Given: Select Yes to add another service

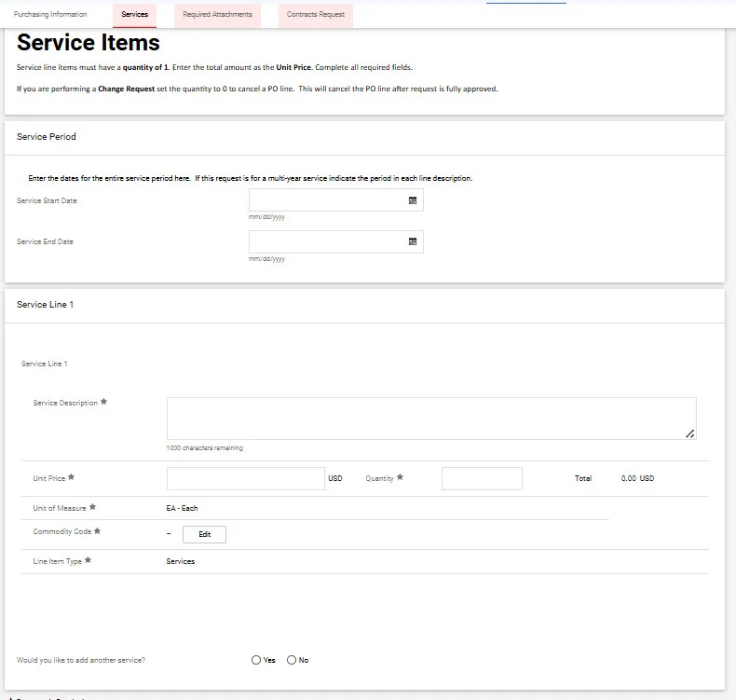Looking at the screenshot, I should [x=256, y=660].
